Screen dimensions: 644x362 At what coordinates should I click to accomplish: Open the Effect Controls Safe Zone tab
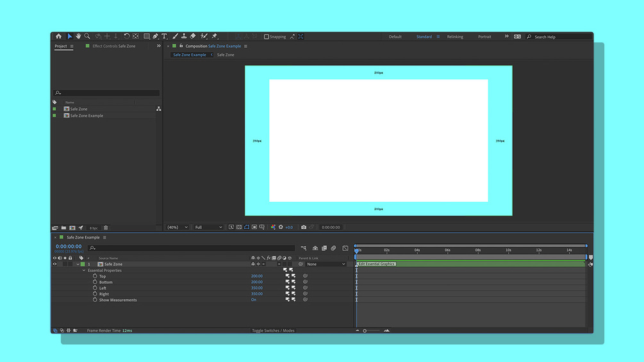114,46
